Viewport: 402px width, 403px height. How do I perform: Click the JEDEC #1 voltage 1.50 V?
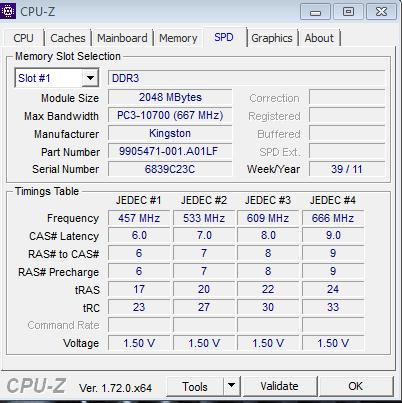139,343
